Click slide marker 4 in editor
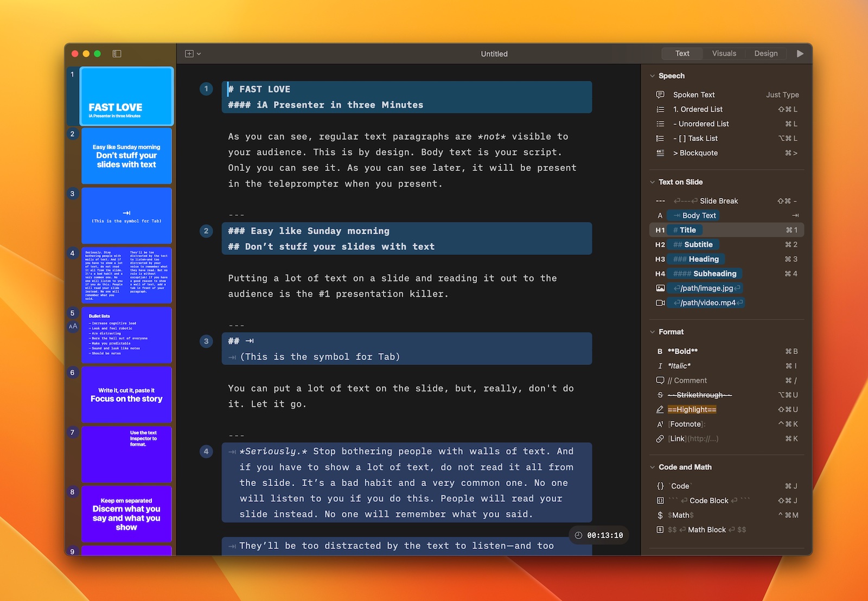 pyautogui.click(x=206, y=451)
